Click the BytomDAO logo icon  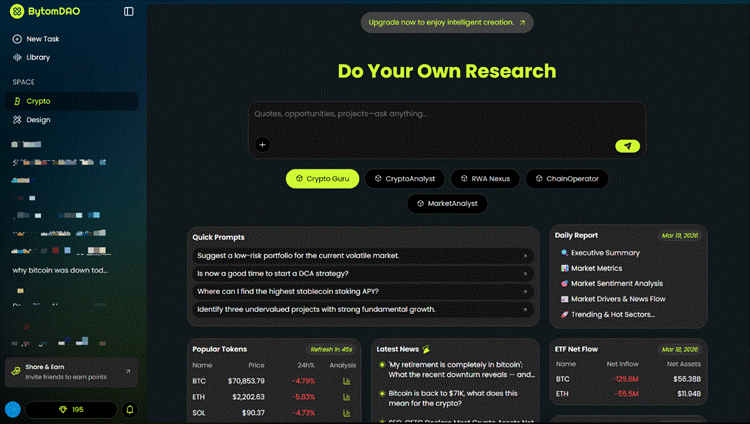tap(17, 11)
